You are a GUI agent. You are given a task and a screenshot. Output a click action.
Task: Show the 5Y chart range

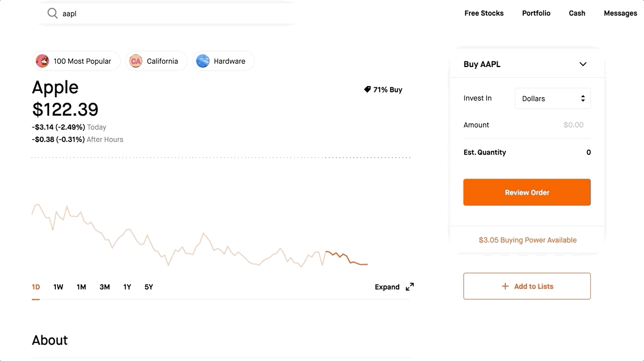pyautogui.click(x=149, y=287)
